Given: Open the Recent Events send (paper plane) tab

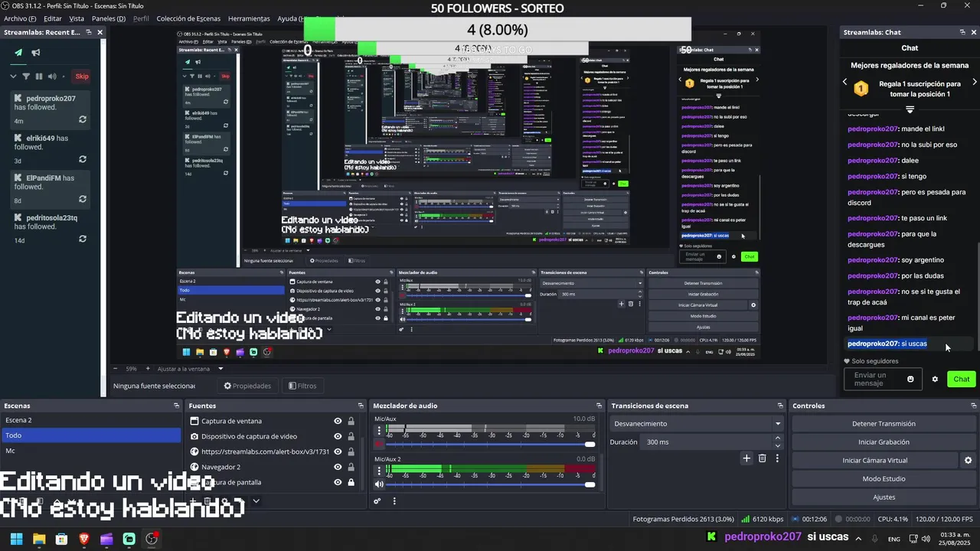Looking at the screenshot, I should click(18, 53).
